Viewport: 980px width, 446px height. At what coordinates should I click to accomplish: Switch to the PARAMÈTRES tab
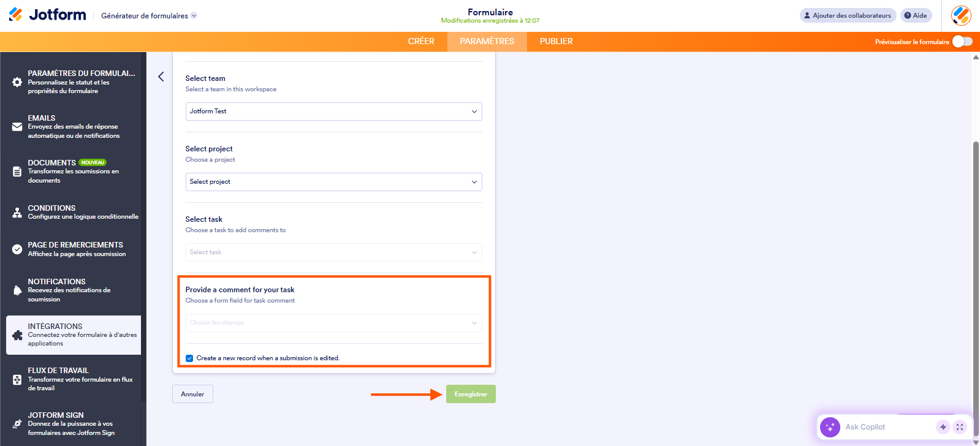(x=487, y=41)
